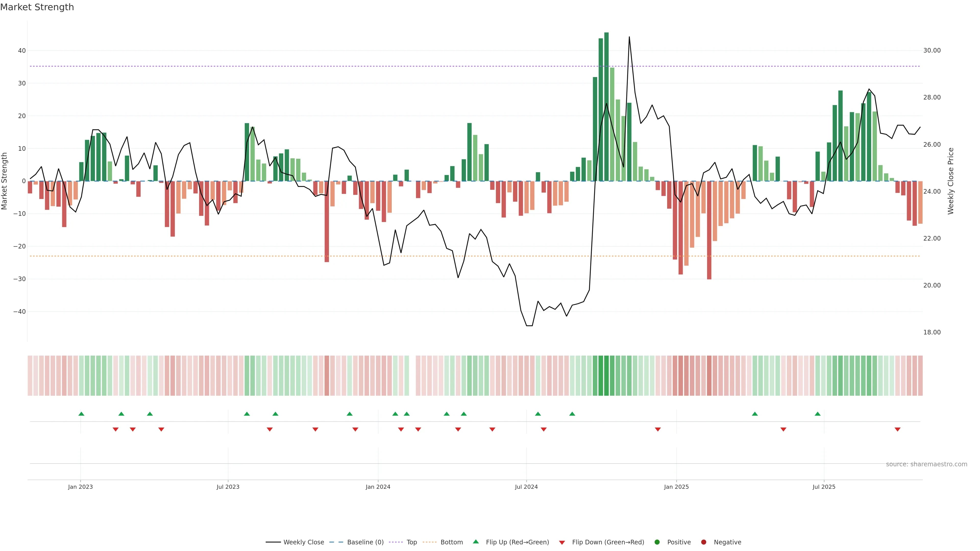The image size is (980, 551).
Task: Click the last green flip-up triangle marker
Action: coord(817,414)
